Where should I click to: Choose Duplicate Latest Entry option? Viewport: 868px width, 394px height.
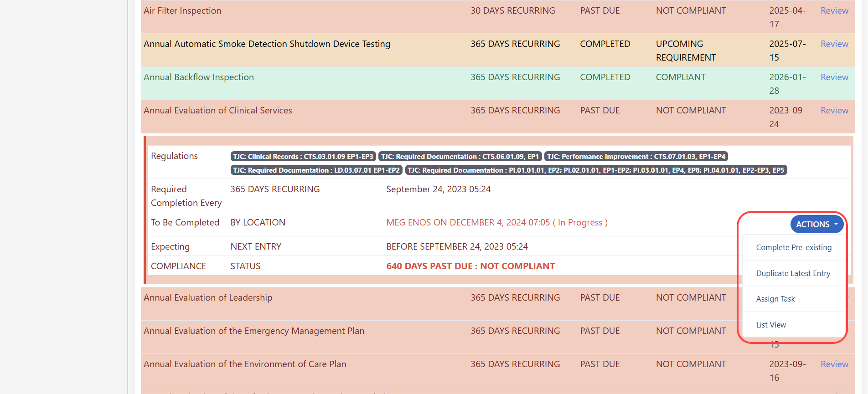pyautogui.click(x=793, y=273)
